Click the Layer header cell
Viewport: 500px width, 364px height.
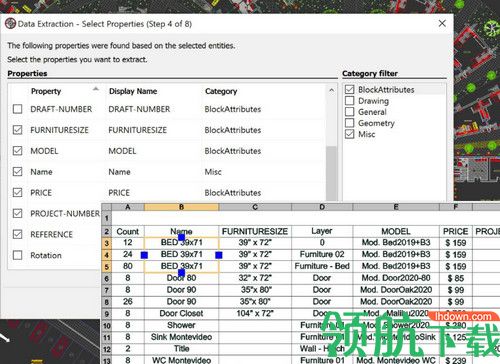pos(322,231)
